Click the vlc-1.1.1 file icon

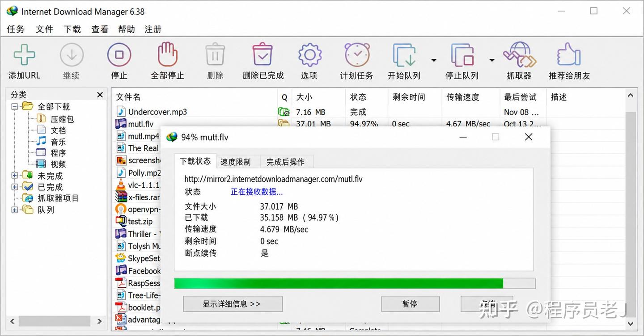(x=121, y=185)
